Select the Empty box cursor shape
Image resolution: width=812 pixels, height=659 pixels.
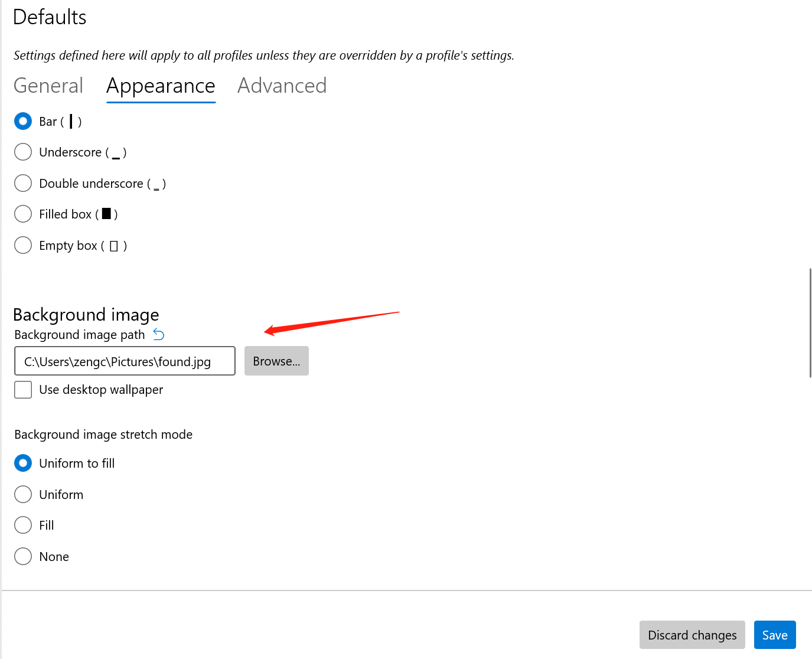coord(22,245)
